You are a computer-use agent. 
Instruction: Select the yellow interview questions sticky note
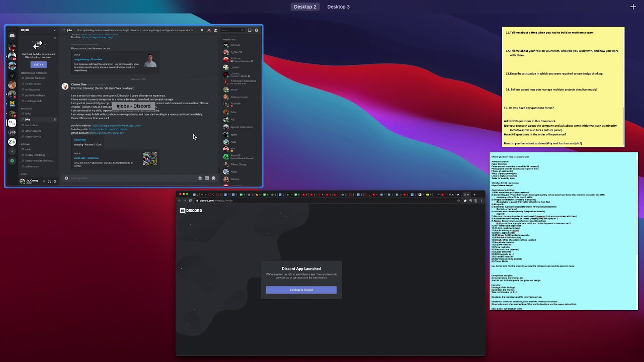tap(563, 87)
